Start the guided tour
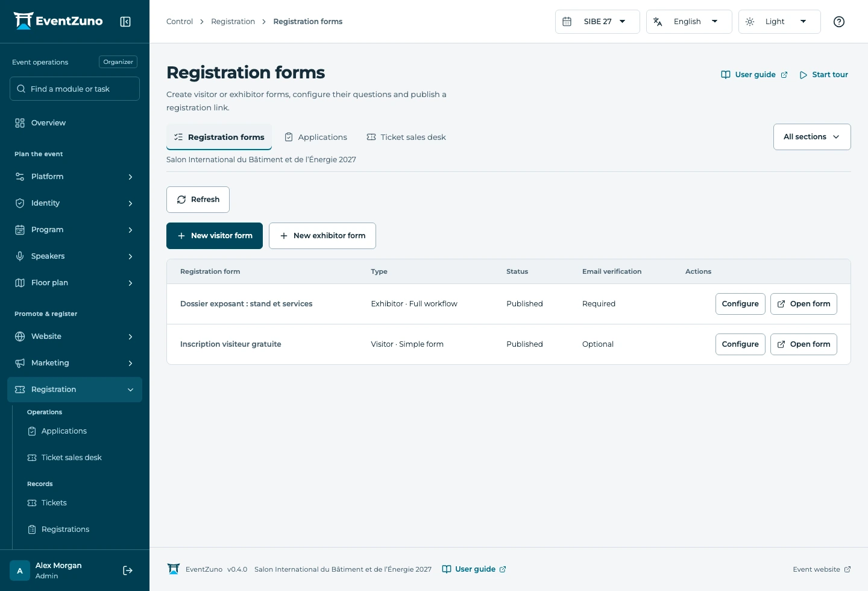868x591 pixels. point(823,75)
